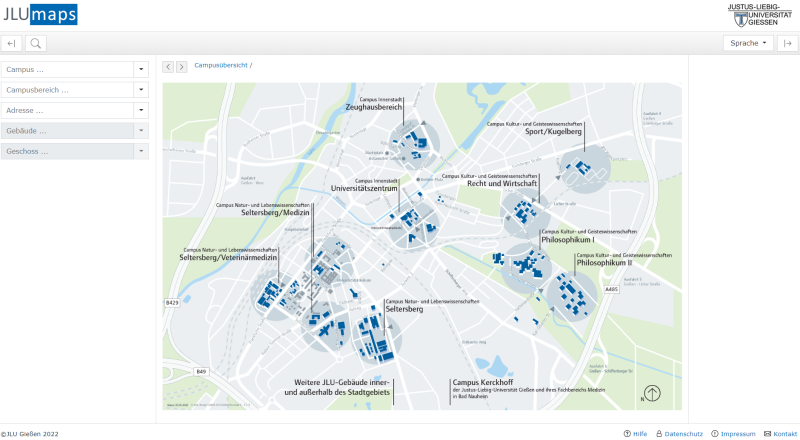Collapse the left sidebar panel
Viewport: 800px width, 440px height.
click(11, 43)
